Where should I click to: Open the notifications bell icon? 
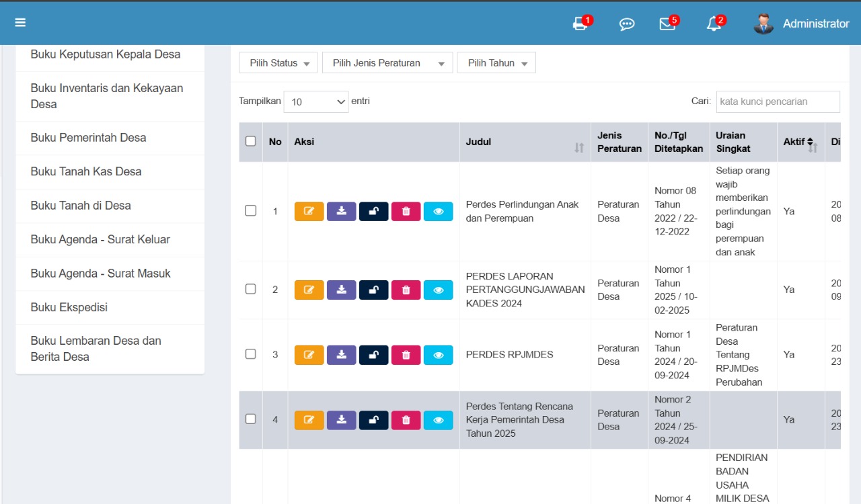coord(714,24)
